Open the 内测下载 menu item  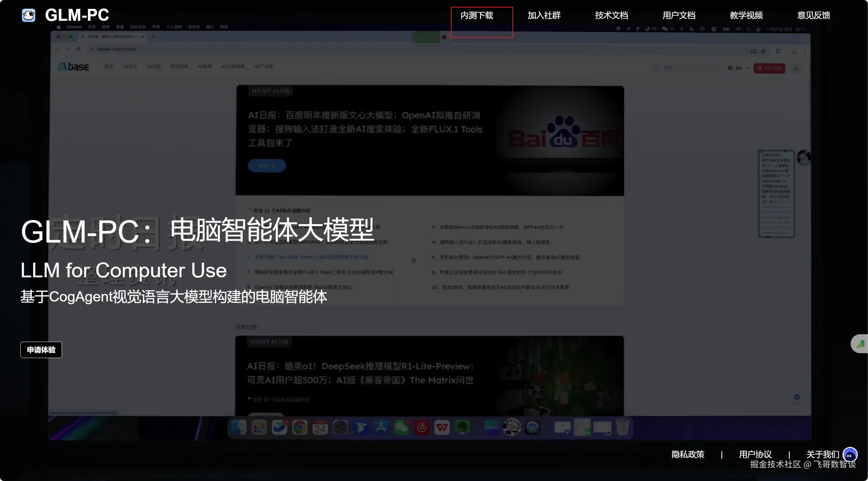(477, 15)
